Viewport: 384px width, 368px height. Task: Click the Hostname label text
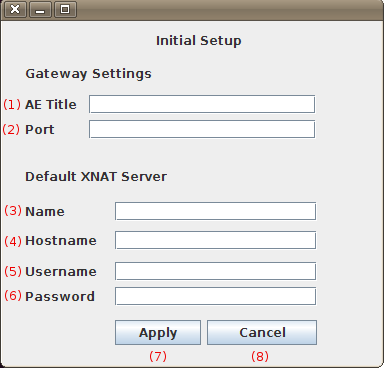click(61, 241)
